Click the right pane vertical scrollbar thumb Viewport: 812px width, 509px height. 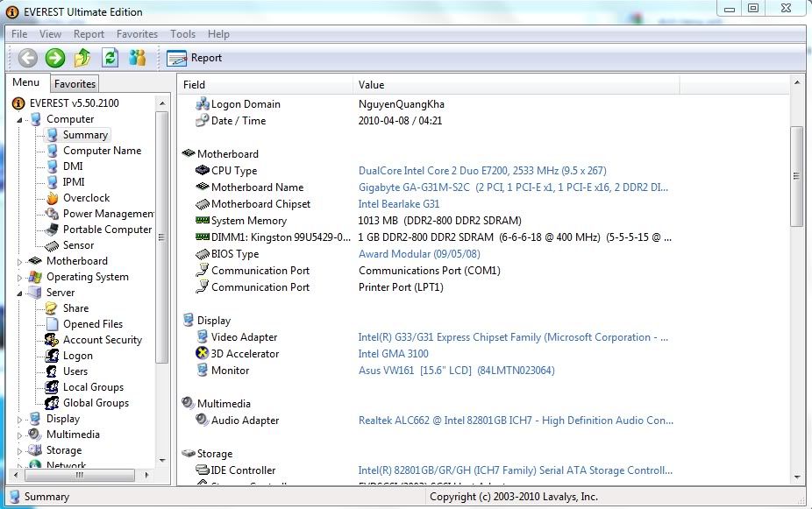[796, 176]
